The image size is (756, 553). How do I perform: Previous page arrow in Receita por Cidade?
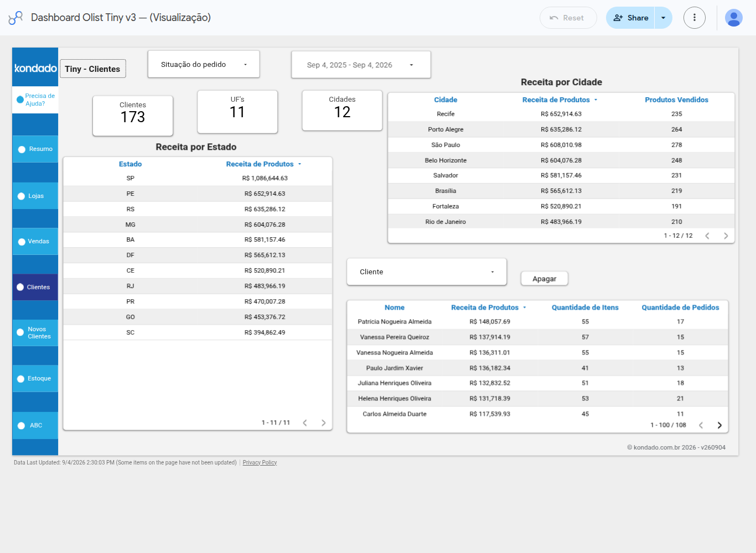(707, 236)
